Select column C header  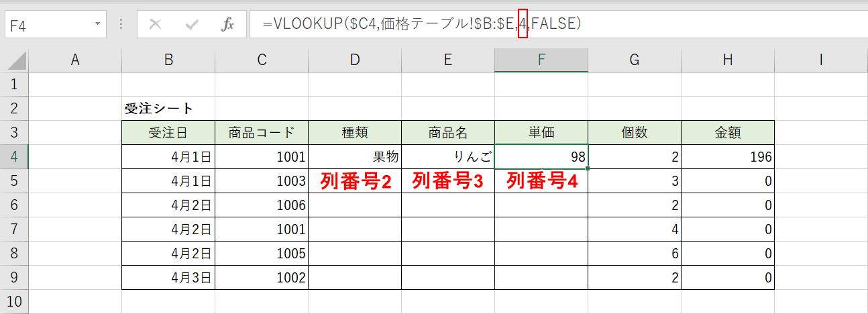262,60
